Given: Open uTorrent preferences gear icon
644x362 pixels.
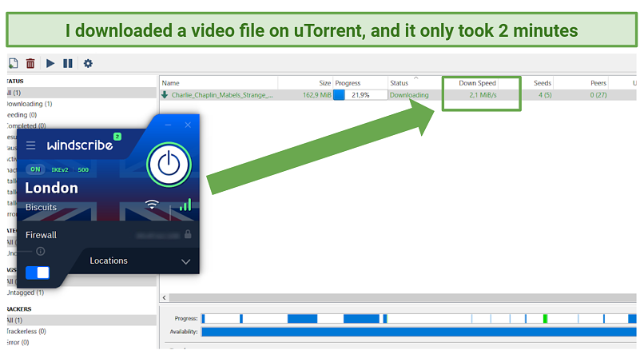Looking at the screenshot, I should coord(88,63).
